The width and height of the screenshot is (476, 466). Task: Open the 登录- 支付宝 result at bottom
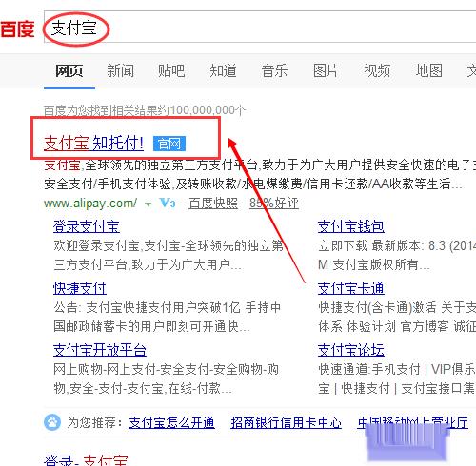[86, 460]
